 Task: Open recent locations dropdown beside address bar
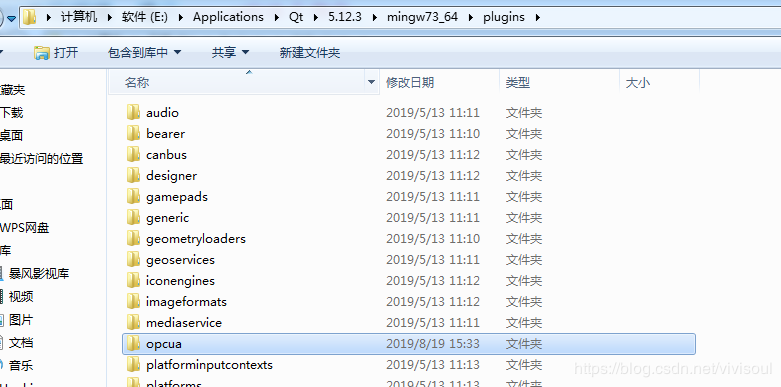pos(11,18)
